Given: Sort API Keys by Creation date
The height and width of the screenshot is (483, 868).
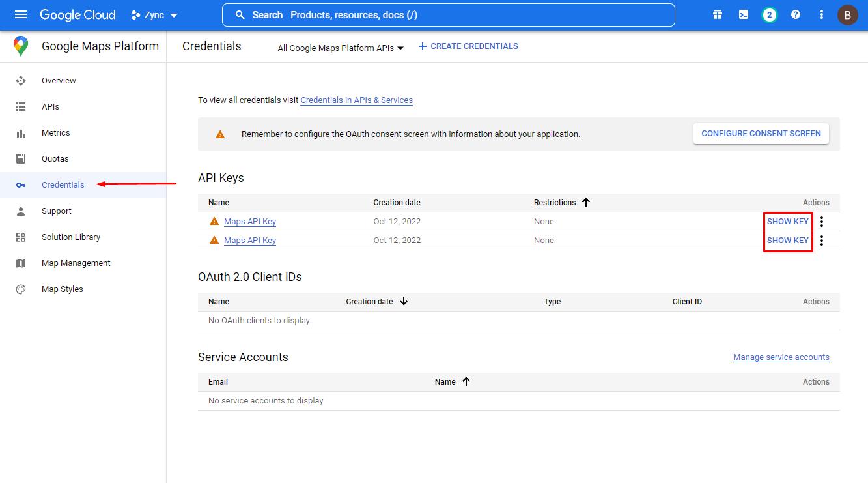Looking at the screenshot, I should point(397,203).
